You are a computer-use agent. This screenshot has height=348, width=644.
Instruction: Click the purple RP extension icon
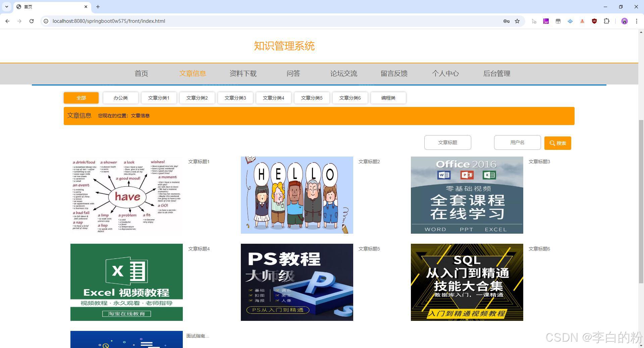546,21
